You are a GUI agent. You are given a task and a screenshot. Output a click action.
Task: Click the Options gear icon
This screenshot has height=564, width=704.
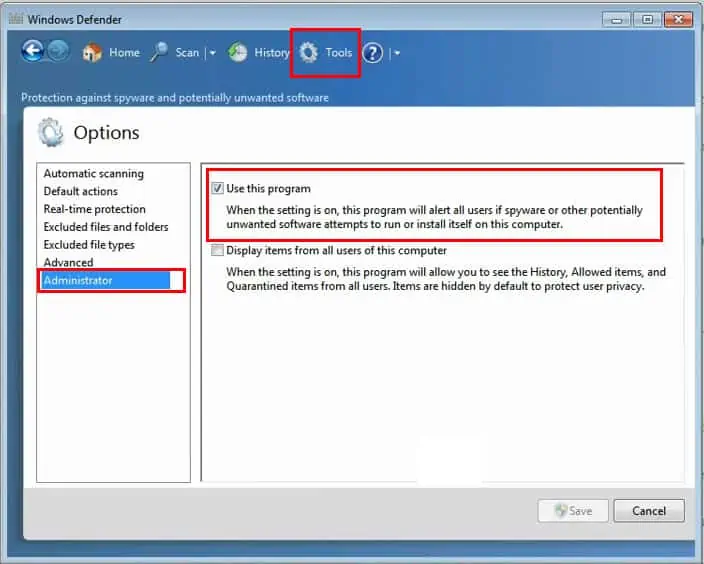[x=50, y=132]
